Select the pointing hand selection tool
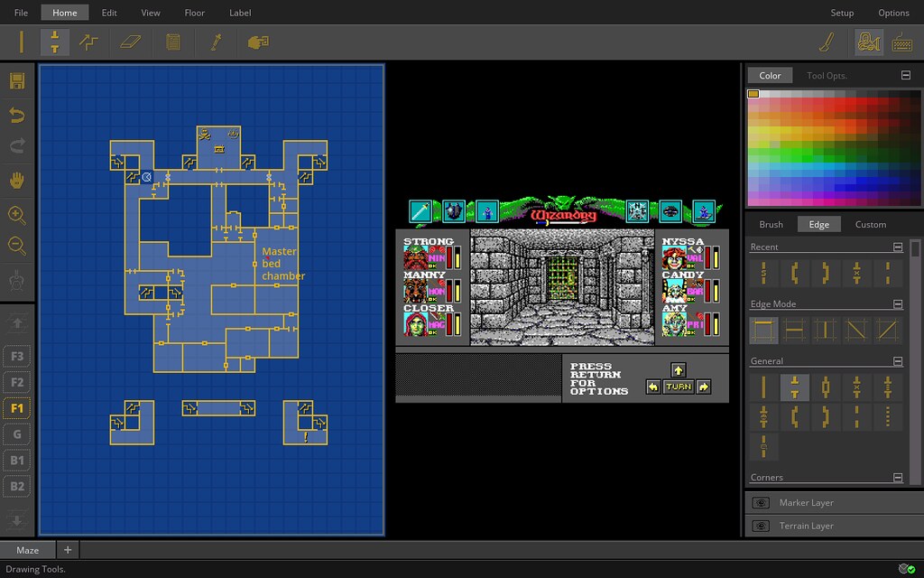The height and width of the screenshot is (578, 924). pyautogui.click(x=258, y=42)
